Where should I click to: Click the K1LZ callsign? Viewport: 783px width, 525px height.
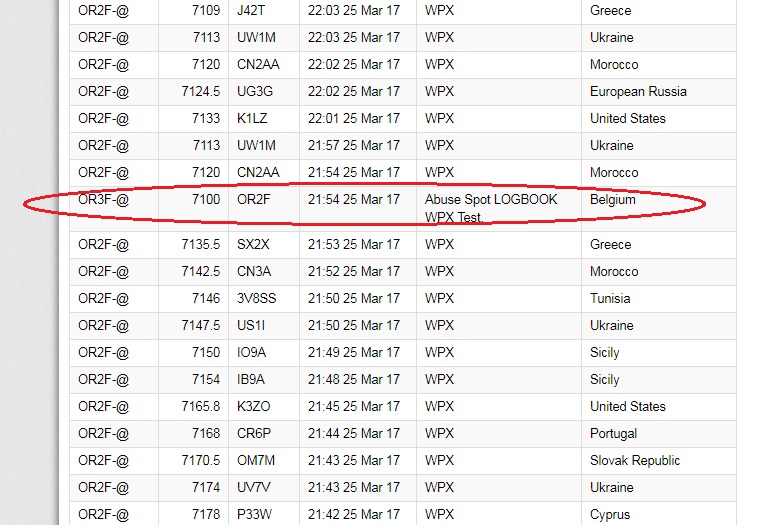tap(252, 118)
